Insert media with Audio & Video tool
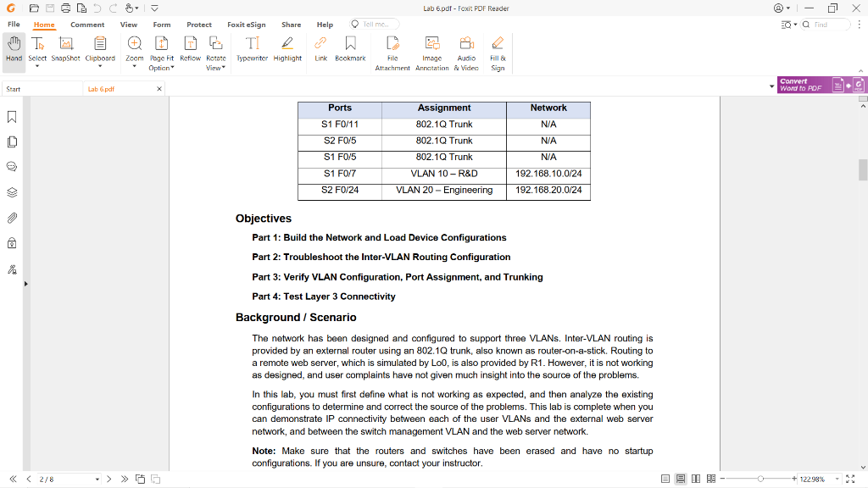This screenshot has width=868, height=488. pyautogui.click(x=466, y=51)
